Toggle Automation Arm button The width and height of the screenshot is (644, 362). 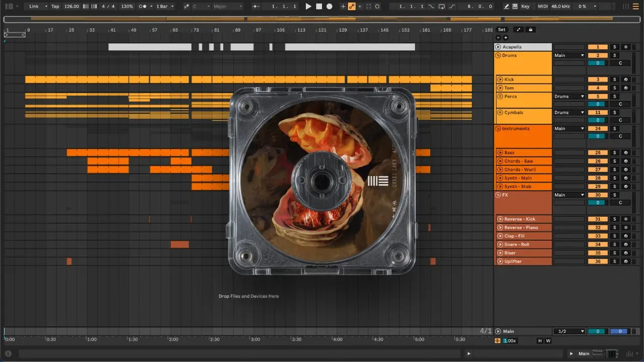click(x=352, y=7)
